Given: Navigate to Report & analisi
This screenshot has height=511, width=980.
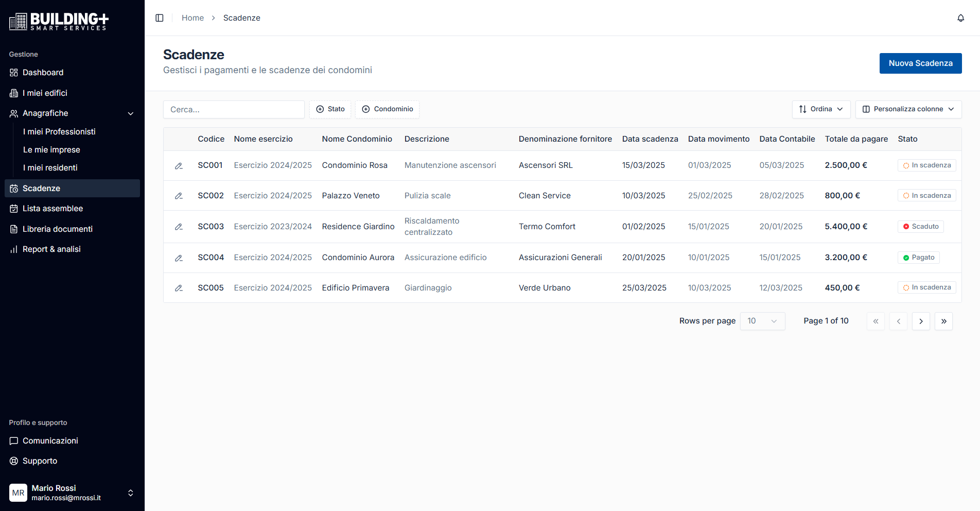Looking at the screenshot, I should (x=51, y=249).
